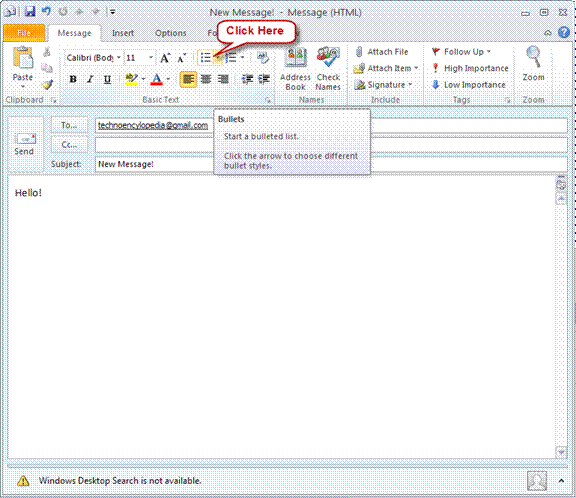Apply the red font color swatch

[x=157, y=79]
